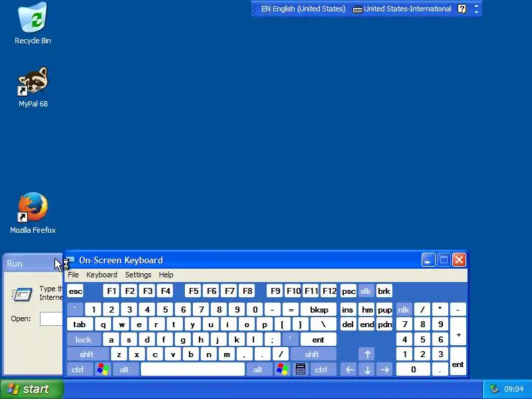Click the Open input field in Run
Image resolution: width=532 pixels, height=399 pixels.
click(x=51, y=319)
